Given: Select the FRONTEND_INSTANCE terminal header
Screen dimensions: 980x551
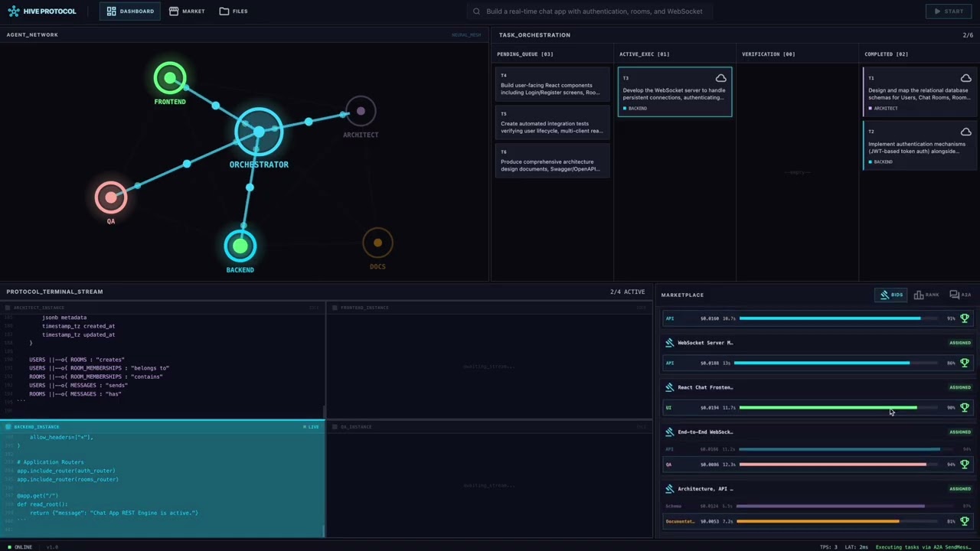Looking at the screenshot, I should tap(488, 308).
